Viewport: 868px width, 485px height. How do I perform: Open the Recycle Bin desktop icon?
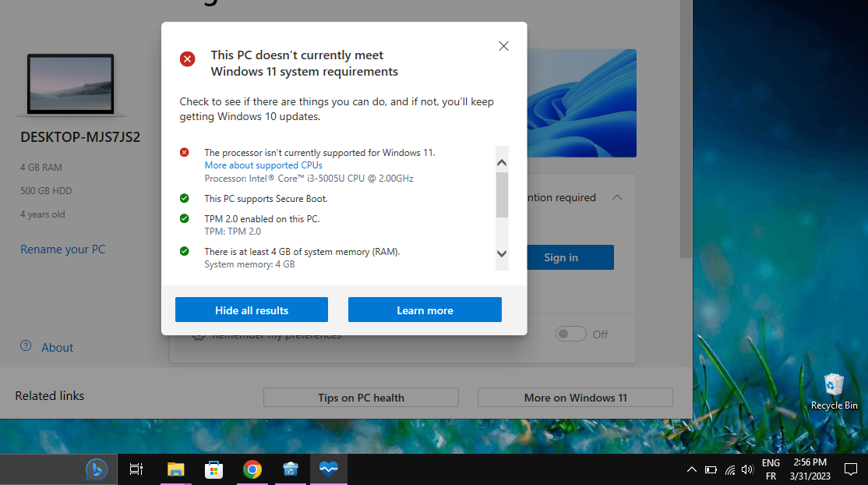[x=834, y=391]
